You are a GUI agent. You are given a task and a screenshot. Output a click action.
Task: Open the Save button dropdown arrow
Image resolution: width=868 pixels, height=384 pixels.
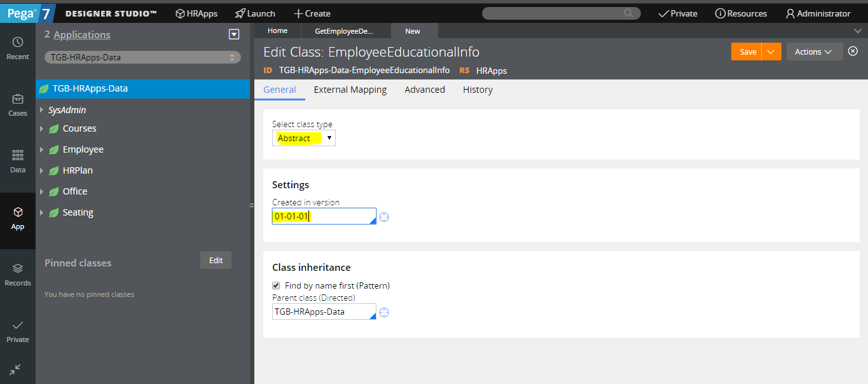pyautogui.click(x=771, y=51)
